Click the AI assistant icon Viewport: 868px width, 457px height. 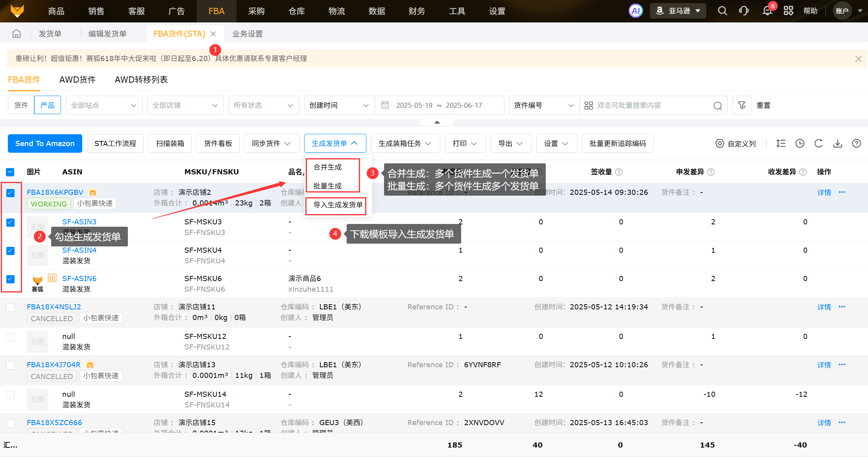tap(635, 11)
